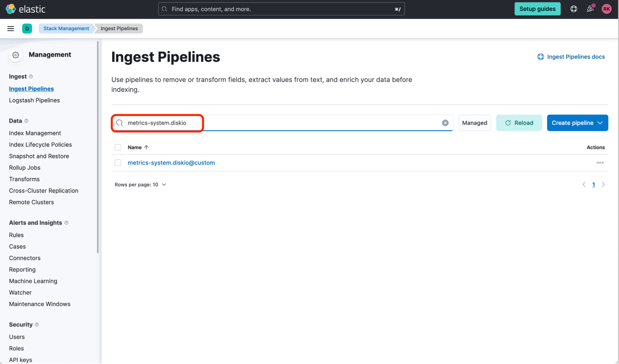This screenshot has height=364, width=619.
Task: Click the settings/account gear icon
Action: 15,54
